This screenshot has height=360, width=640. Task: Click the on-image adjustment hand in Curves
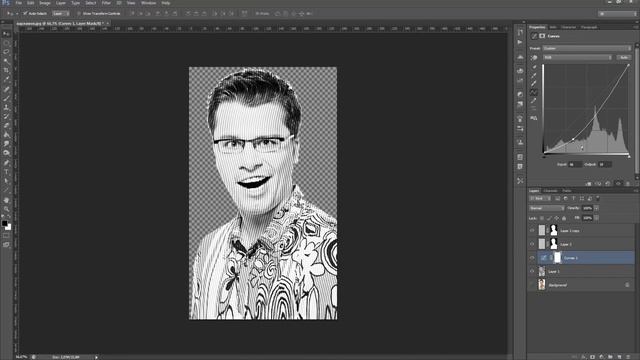pyautogui.click(x=534, y=58)
